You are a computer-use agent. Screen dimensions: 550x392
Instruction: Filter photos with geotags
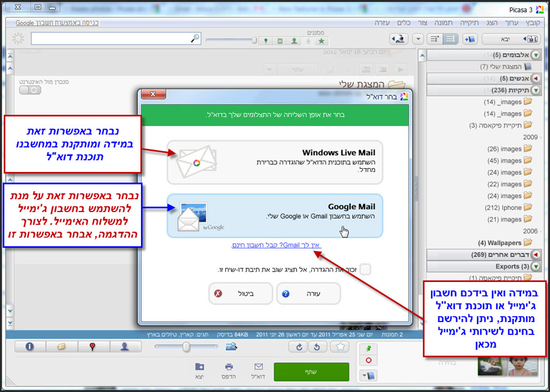[266, 41]
